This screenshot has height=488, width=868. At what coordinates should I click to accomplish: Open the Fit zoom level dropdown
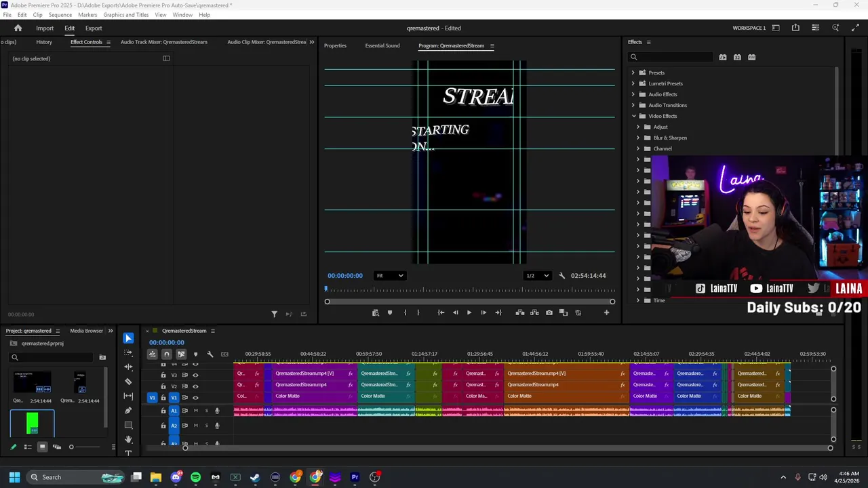pyautogui.click(x=390, y=276)
